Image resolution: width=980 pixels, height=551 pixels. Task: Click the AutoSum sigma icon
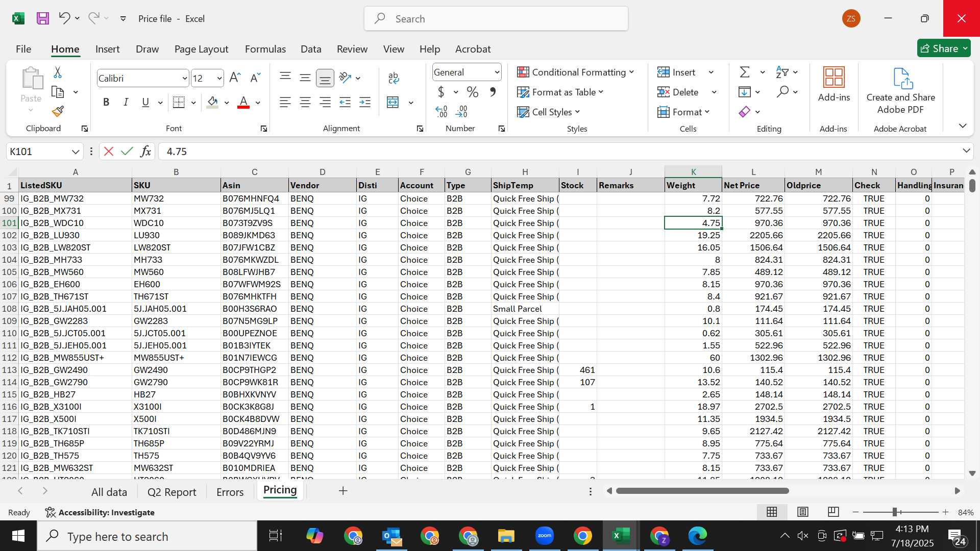coord(745,72)
